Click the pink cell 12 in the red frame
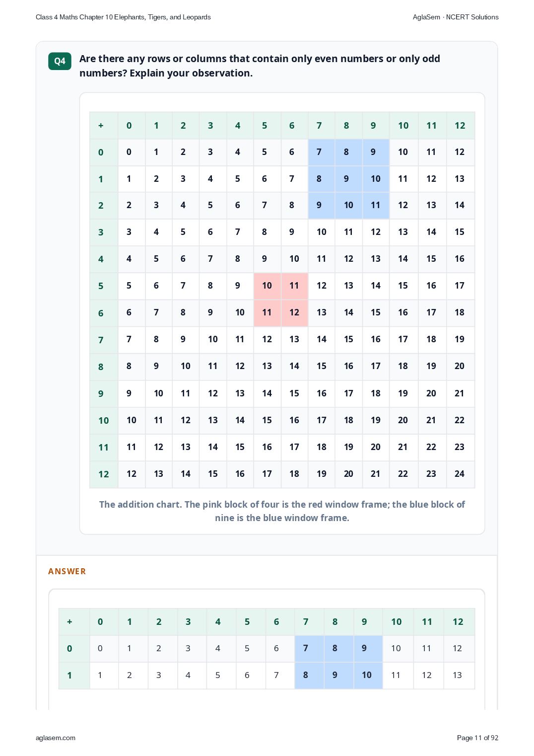Viewport: 534px width, 756px height. coord(294,312)
